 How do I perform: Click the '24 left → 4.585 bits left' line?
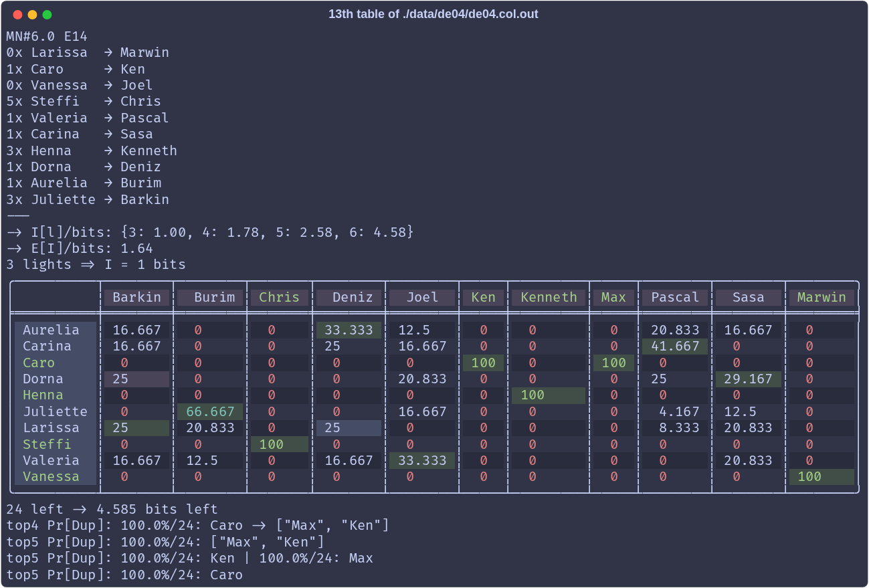(x=112, y=509)
